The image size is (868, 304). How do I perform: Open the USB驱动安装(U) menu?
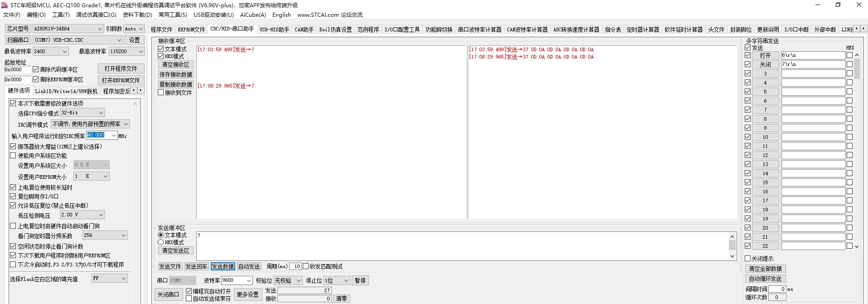[213, 15]
